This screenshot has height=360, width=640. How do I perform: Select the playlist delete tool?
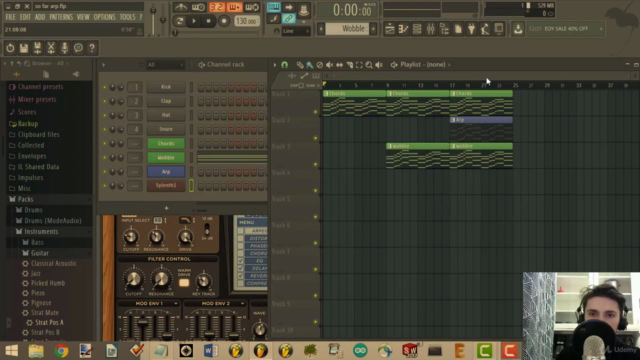(320, 64)
